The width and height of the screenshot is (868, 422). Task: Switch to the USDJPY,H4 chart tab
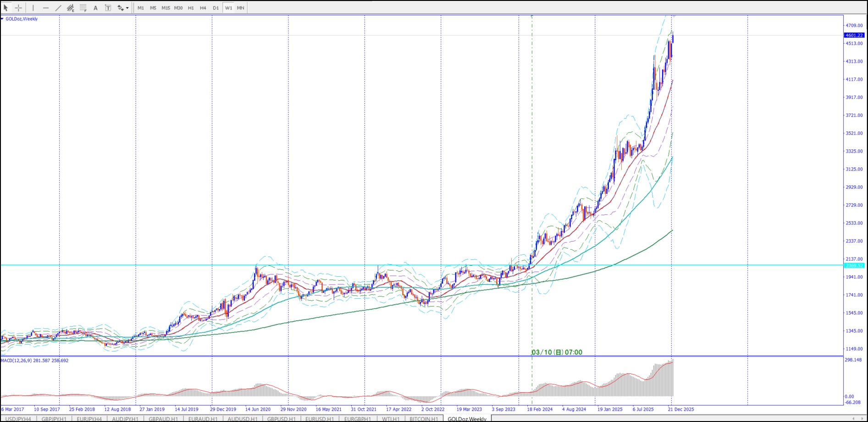[18, 419]
